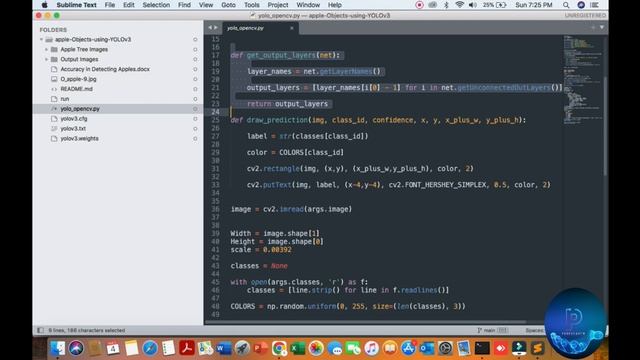Open O_apple-9.jpg in the sidebar

click(x=78, y=79)
